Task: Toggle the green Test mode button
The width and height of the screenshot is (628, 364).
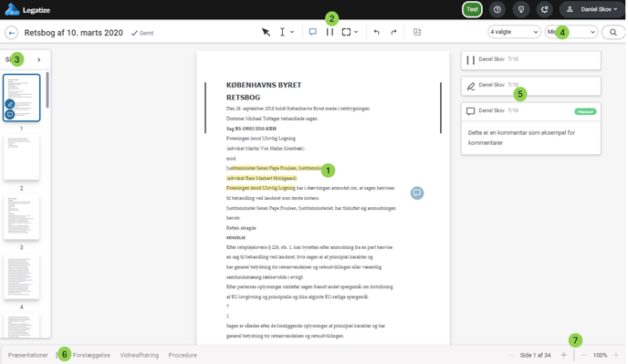Action: tap(472, 9)
